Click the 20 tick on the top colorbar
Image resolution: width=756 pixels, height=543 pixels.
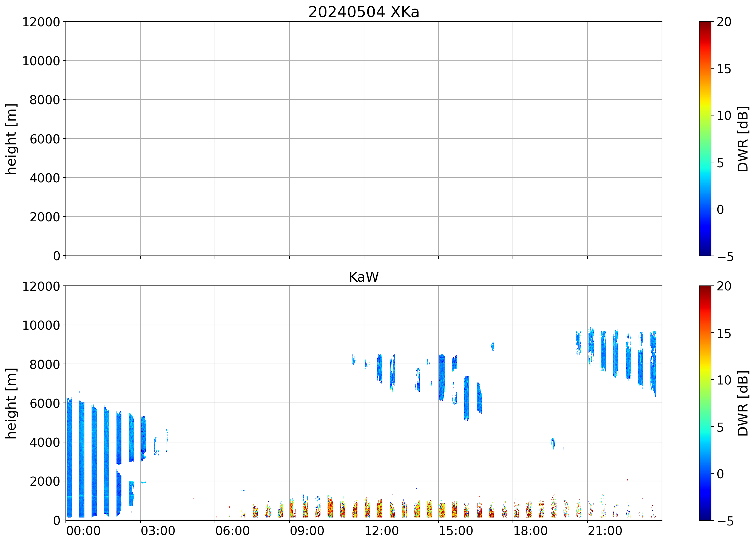pyautogui.click(x=724, y=22)
